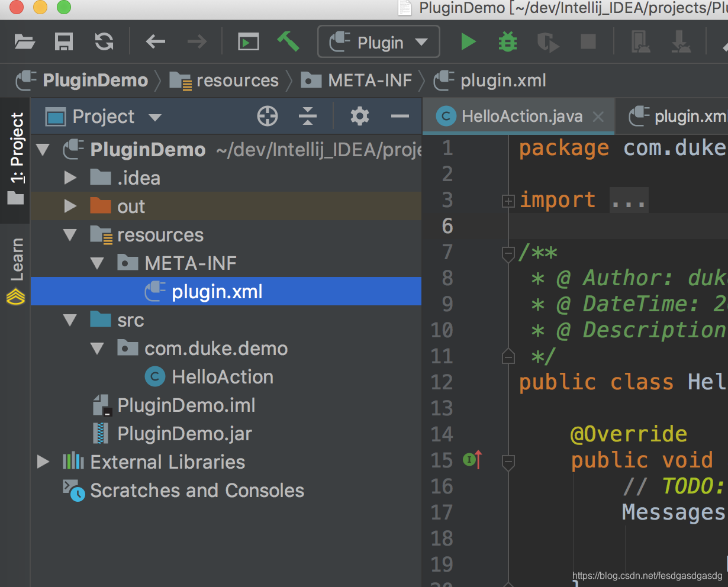The width and height of the screenshot is (728, 587).
Task: Expand the folded import block
Action: pyautogui.click(x=508, y=201)
